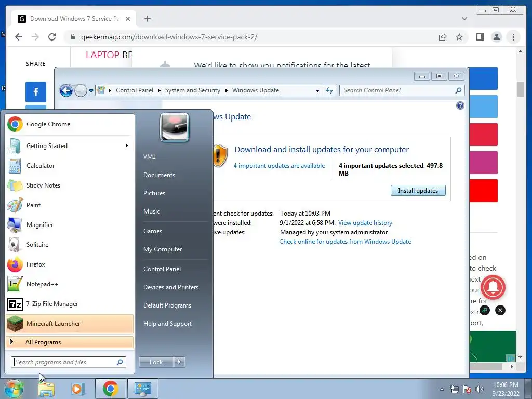Viewport: 532px width, 399px height.
Task: Switch to Control Panel taskbar button
Action: tap(142, 389)
